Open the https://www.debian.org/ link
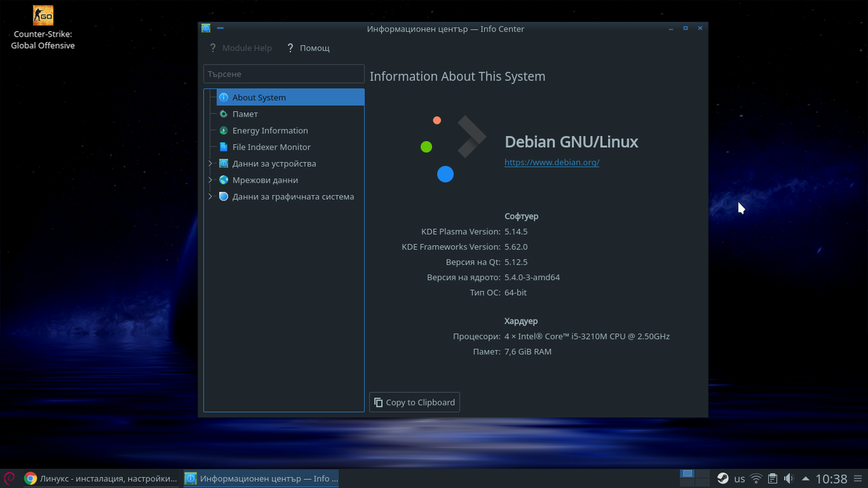The image size is (868, 488). pyautogui.click(x=551, y=163)
